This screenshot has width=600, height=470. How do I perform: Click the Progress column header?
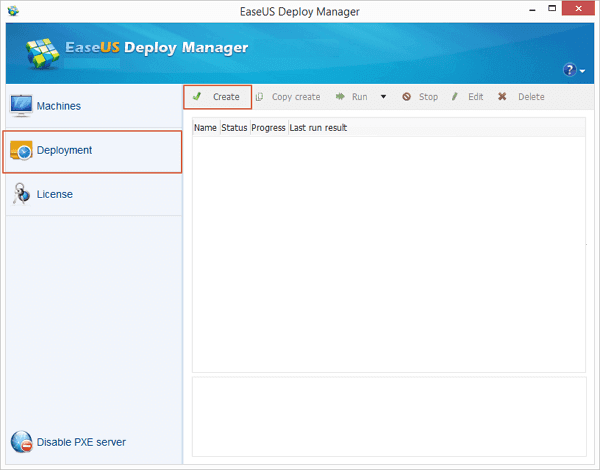click(268, 128)
